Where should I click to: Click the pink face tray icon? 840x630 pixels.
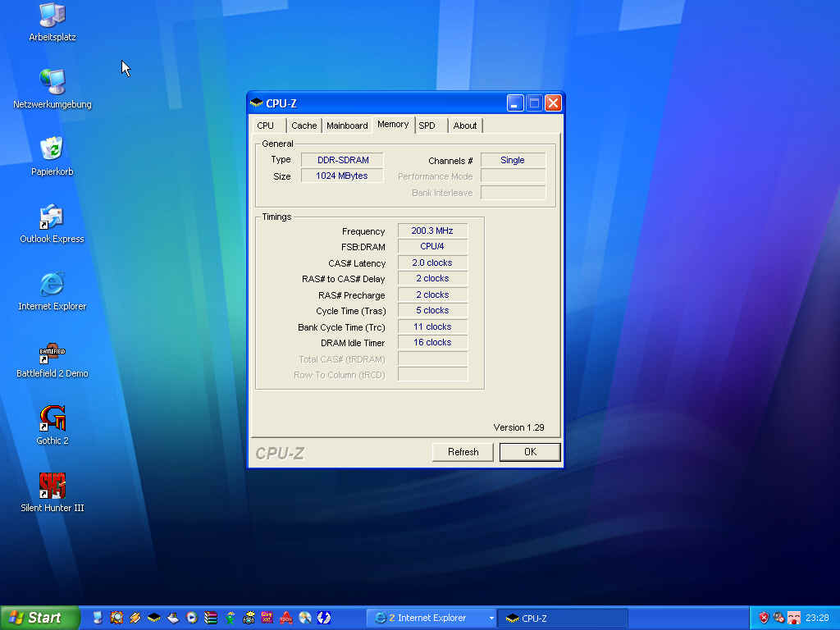click(793, 618)
